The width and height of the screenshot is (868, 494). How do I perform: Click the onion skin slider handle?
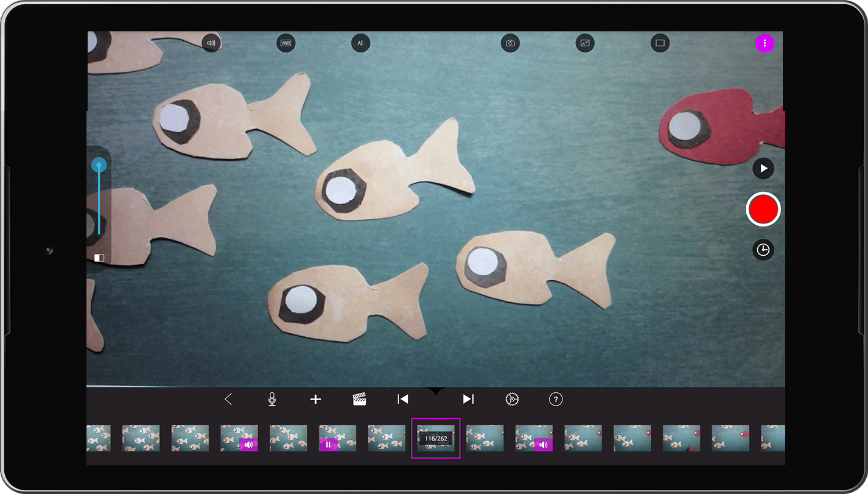click(x=99, y=165)
